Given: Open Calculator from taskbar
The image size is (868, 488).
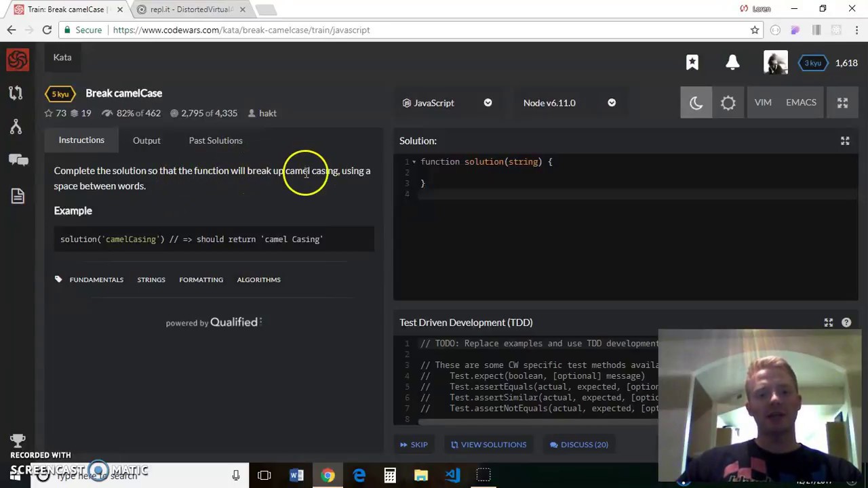Looking at the screenshot, I should [390, 475].
